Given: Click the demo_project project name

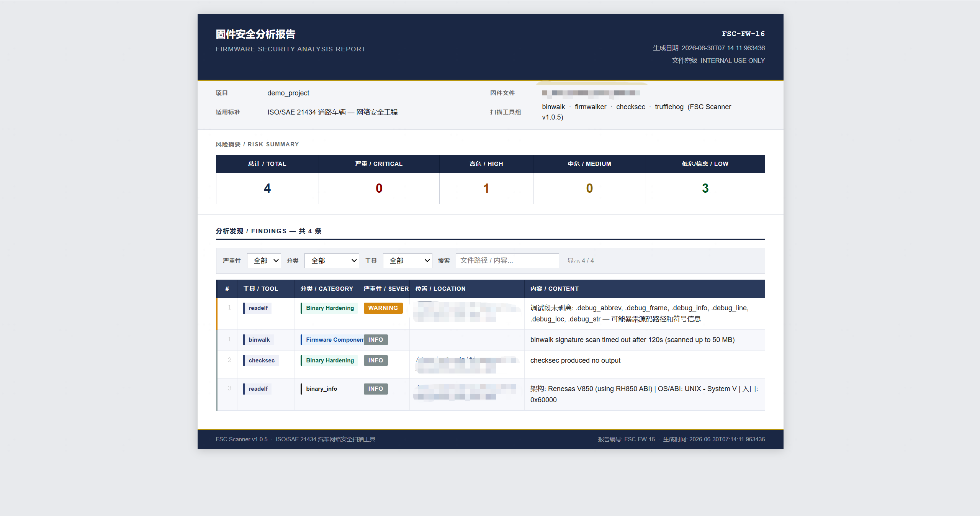Looking at the screenshot, I should click(x=288, y=93).
